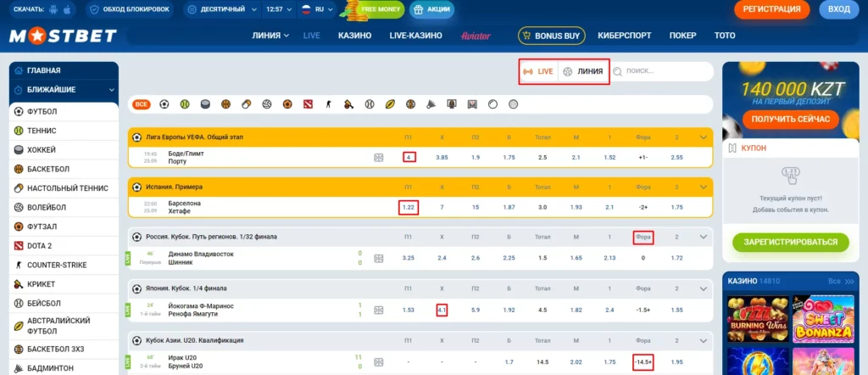Select the badminton shuttlecock icon in filter row
This screenshot has height=375, width=868.
[x=431, y=104]
